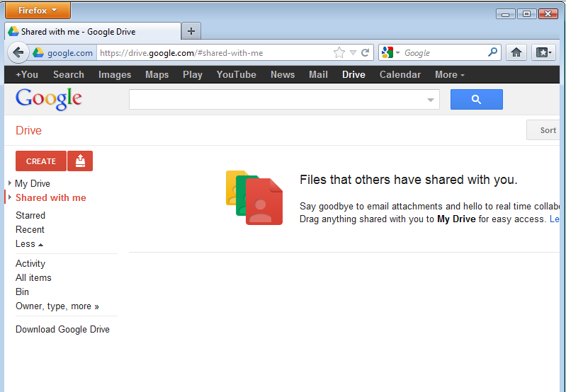Click the red Drive heading link
This screenshot has height=392, width=566.
pyautogui.click(x=28, y=130)
